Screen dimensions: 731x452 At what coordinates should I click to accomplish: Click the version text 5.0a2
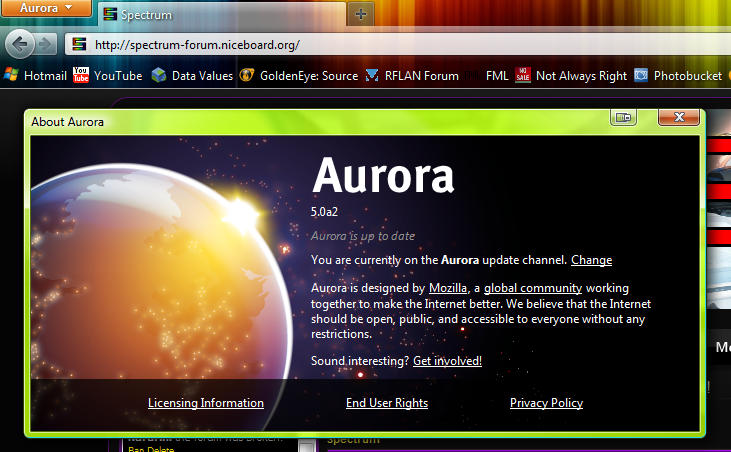coord(324,212)
